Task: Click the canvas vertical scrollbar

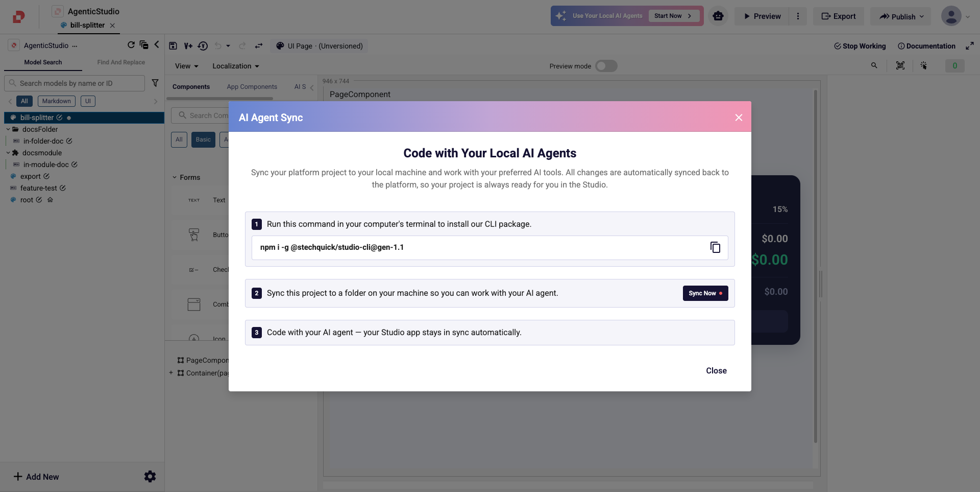Action: click(815, 266)
